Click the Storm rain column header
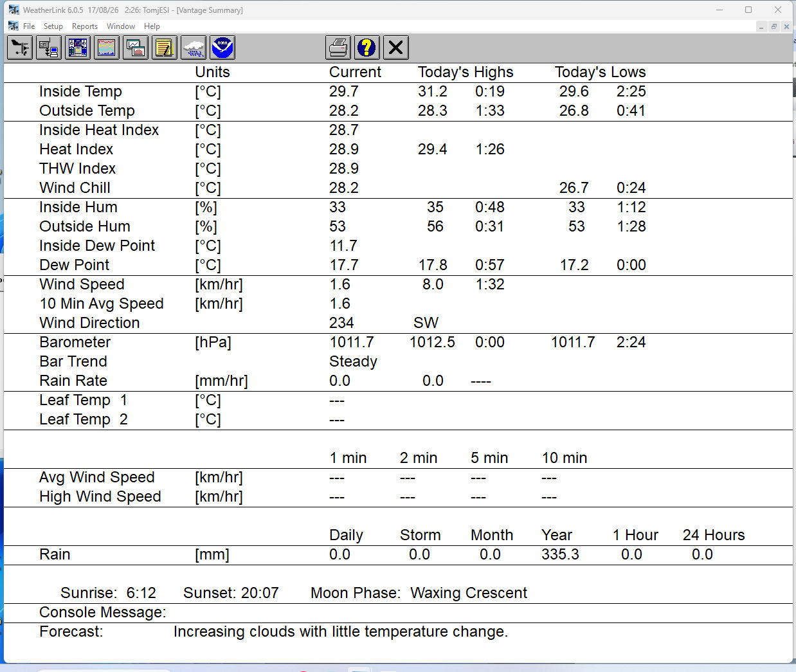 (x=421, y=535)
